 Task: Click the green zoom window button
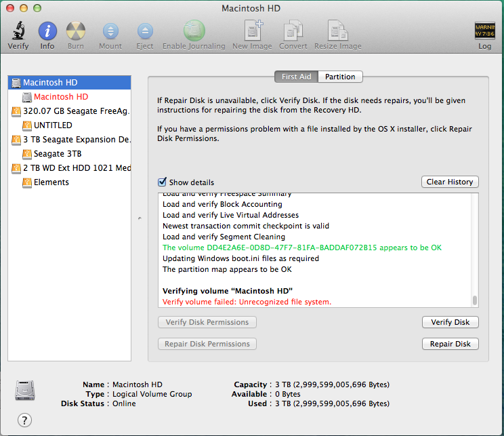click(37, 8)
